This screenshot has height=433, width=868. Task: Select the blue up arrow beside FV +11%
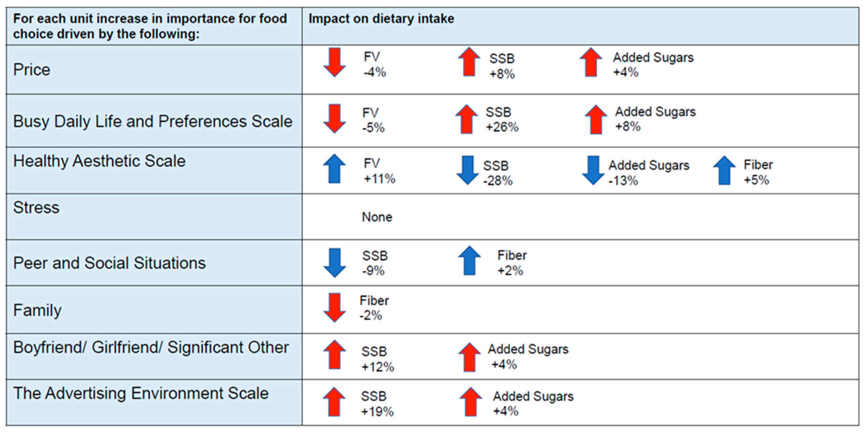point(334,169)
